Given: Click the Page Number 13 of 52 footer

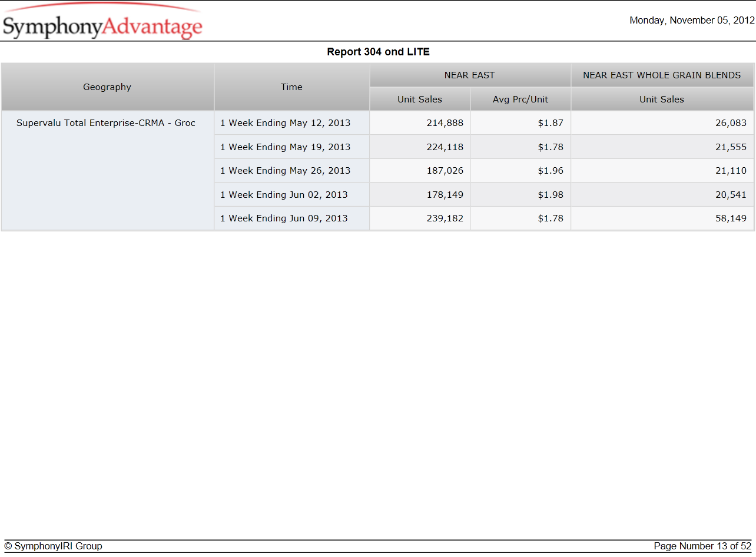Looking at the screenshot, I should [702, 546].
